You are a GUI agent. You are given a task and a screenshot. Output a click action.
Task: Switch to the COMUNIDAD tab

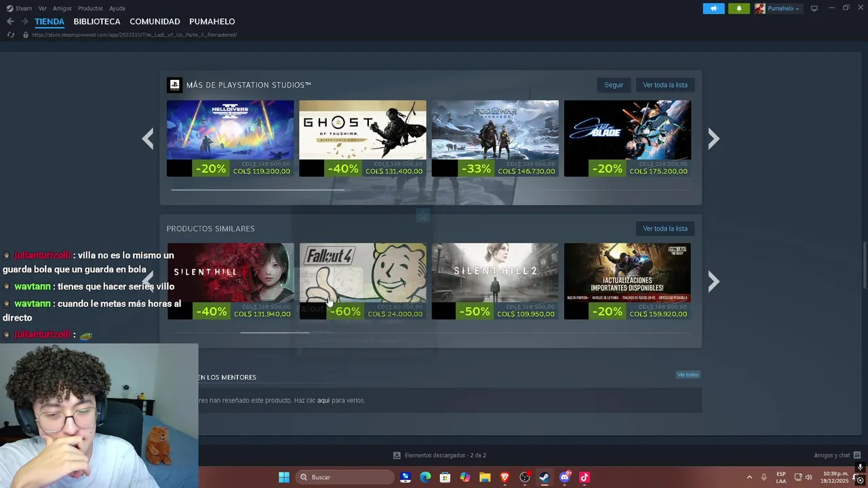click(x=155, y=22)
